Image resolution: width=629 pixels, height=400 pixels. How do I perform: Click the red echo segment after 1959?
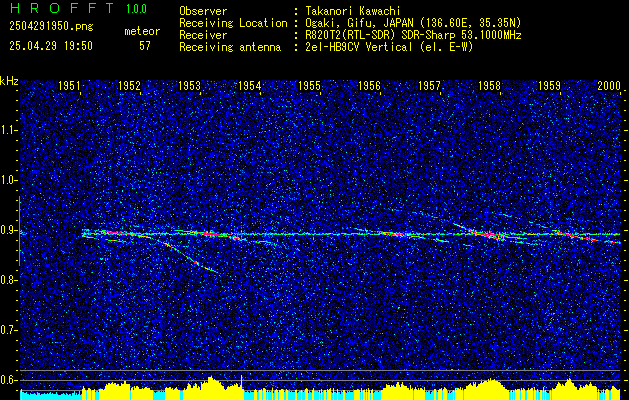coord(576,236)
